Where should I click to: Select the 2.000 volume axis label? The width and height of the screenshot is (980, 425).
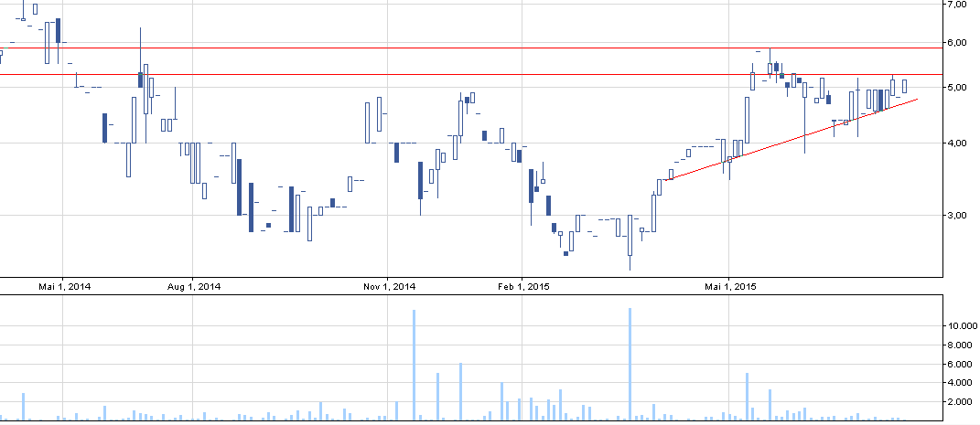coord(960,402)
